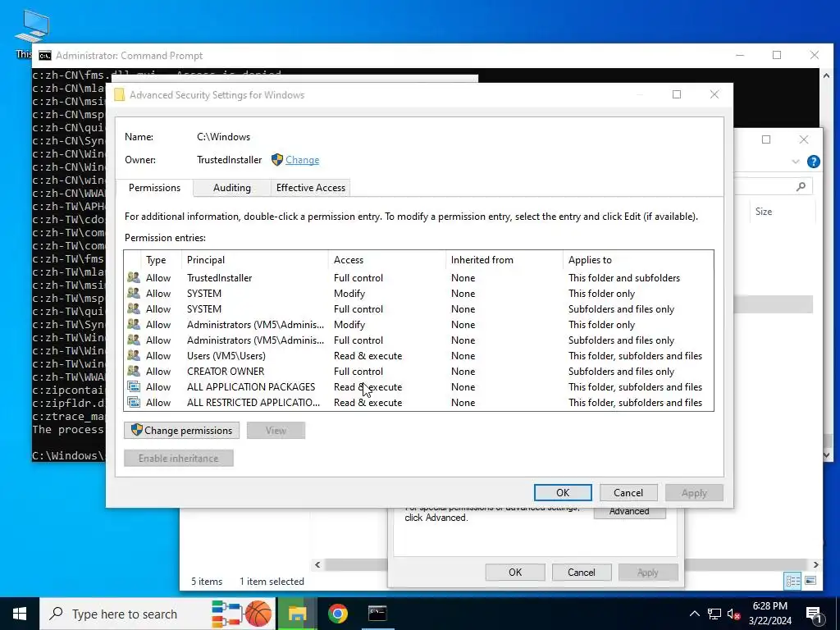Click the Principal column header

pyautogui.click(x=255, y=260)
